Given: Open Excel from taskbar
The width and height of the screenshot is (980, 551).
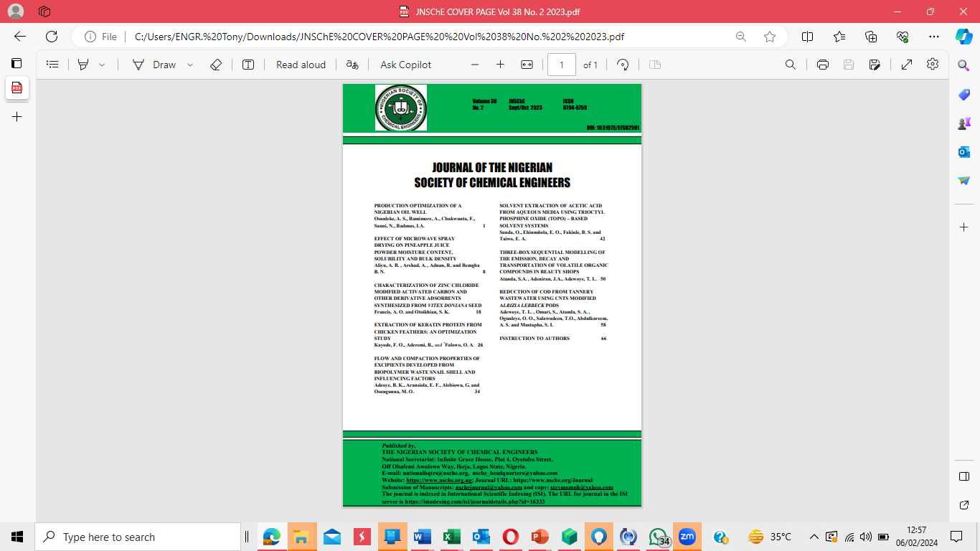Looking at the screenshot, I should coord(451,537).
